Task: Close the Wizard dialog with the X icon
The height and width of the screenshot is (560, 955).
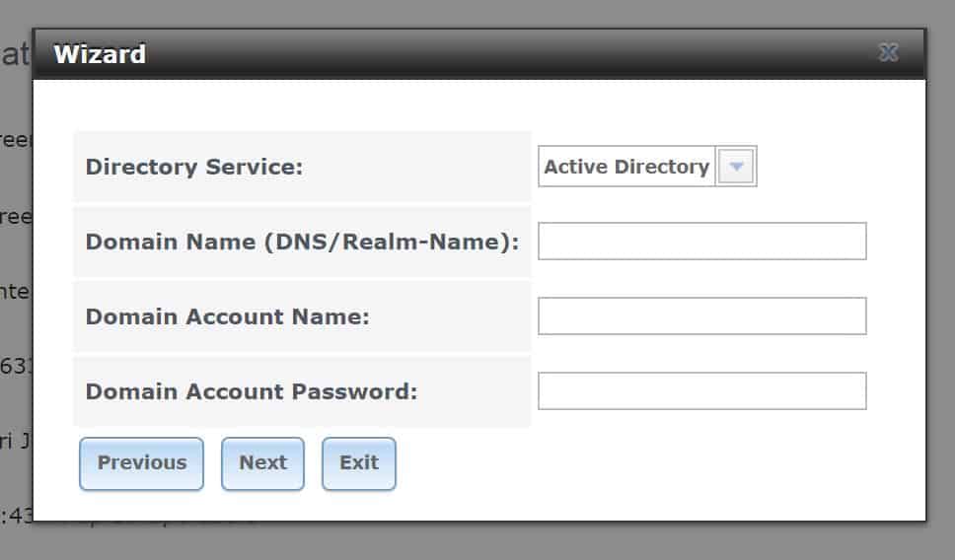Action: coord(888,53)
